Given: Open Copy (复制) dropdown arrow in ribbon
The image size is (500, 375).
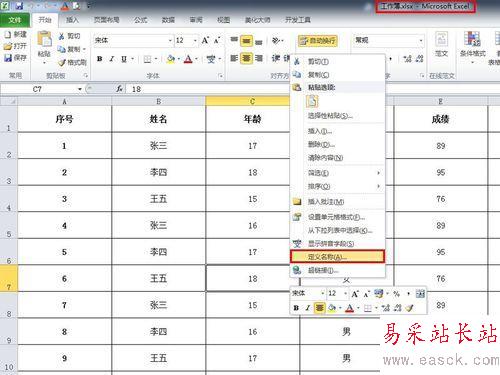Looking at the screenshot, I should point(84,49).
